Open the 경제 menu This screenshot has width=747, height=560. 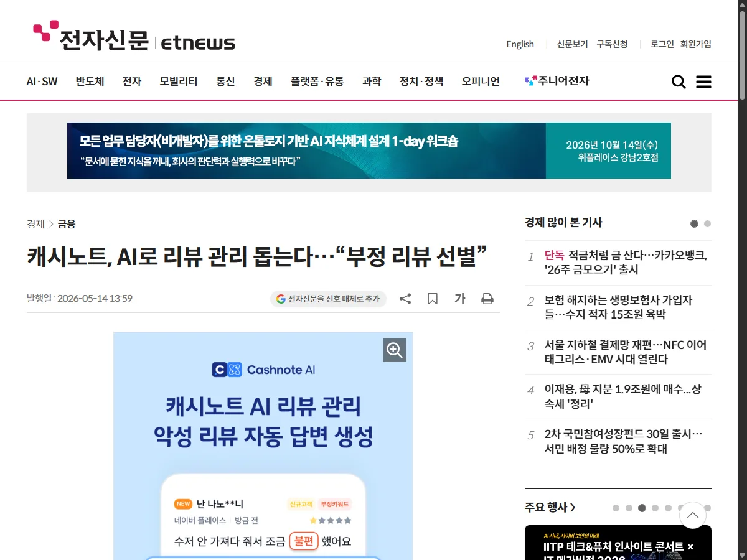coord(263,82)
